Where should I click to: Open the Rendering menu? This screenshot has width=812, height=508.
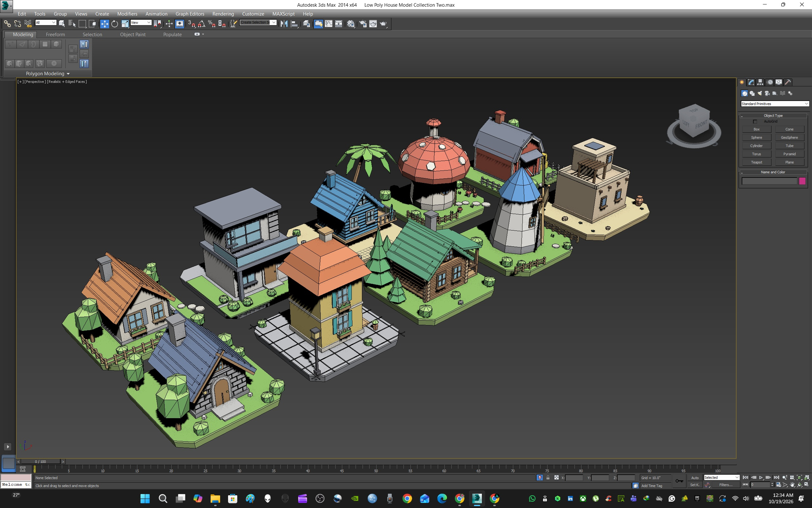(x=223, y=14)
